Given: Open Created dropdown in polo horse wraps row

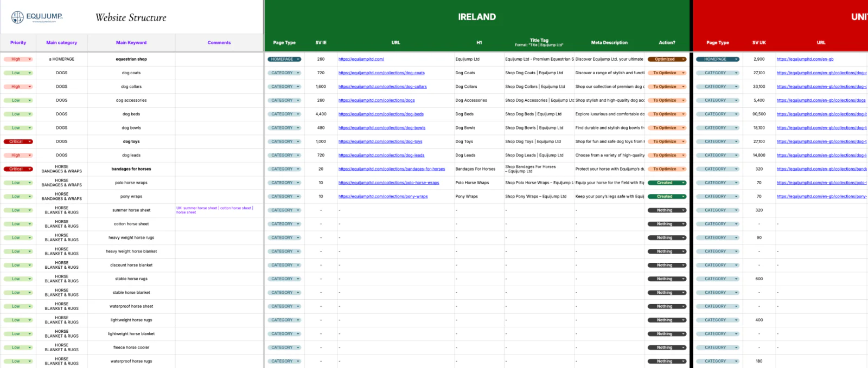Looking at the screenshot, I should (667, 183).
